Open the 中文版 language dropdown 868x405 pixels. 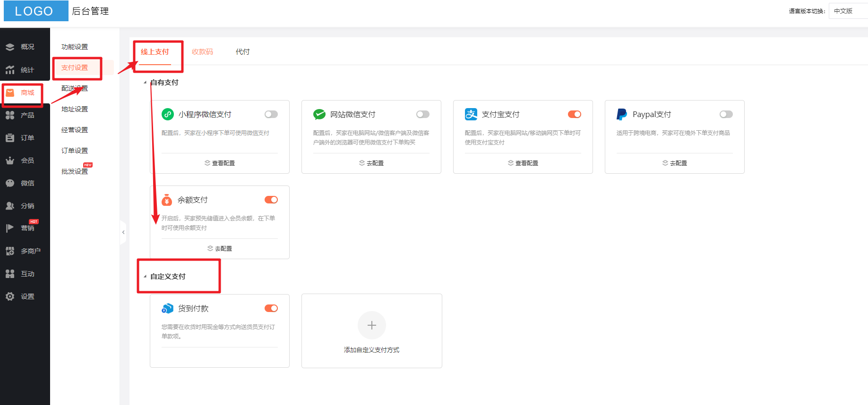[848, 11]
